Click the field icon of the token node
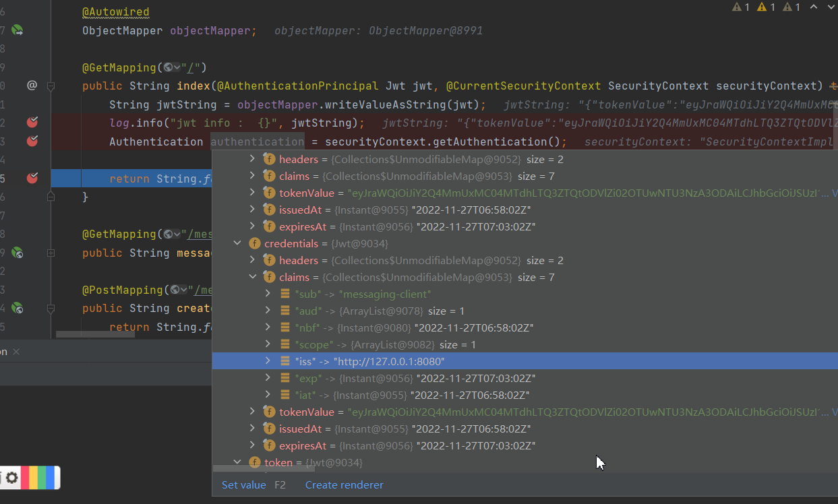 tap(255, 462)
